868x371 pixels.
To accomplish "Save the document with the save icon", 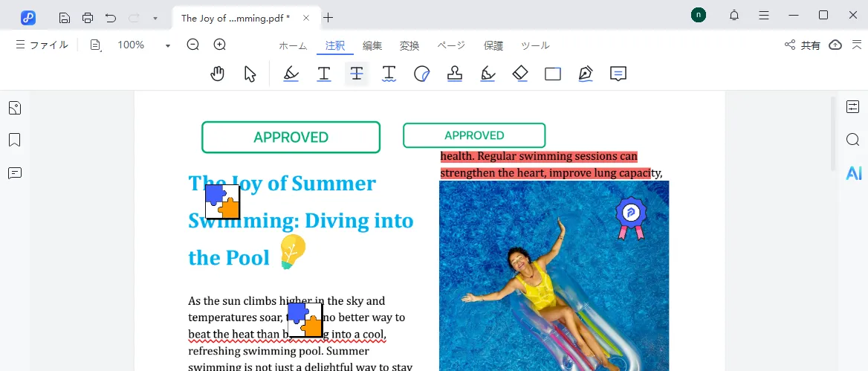I will [x=64, y=18].
